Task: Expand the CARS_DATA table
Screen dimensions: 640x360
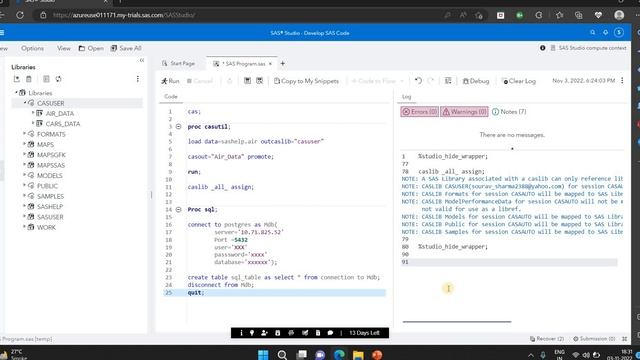Action: (x=33, y=123)
